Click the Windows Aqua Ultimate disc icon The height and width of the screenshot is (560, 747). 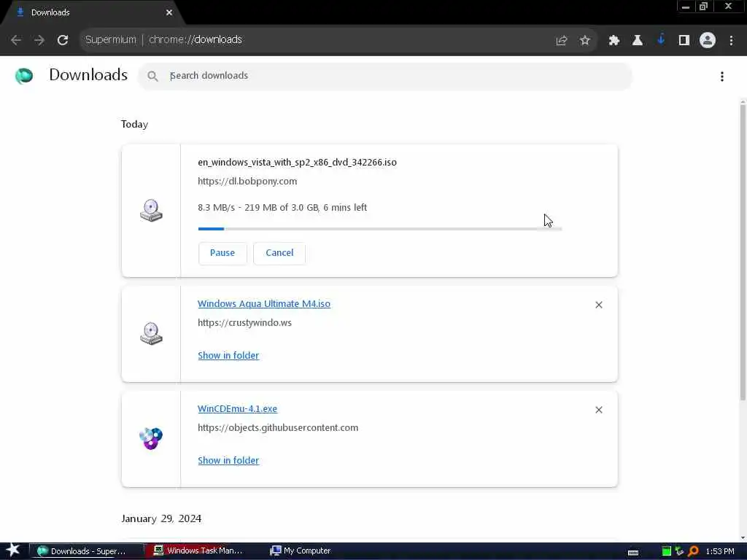(x=151, y=333)
